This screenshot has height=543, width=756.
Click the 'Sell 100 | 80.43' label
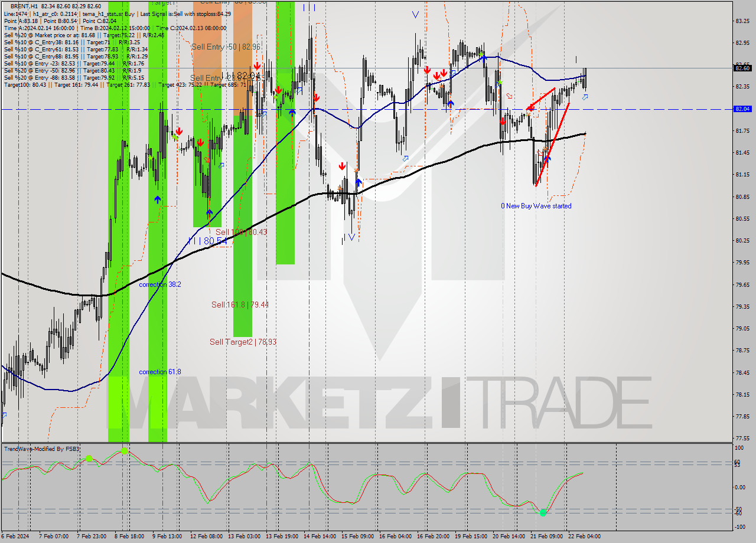tap(241, 232)
